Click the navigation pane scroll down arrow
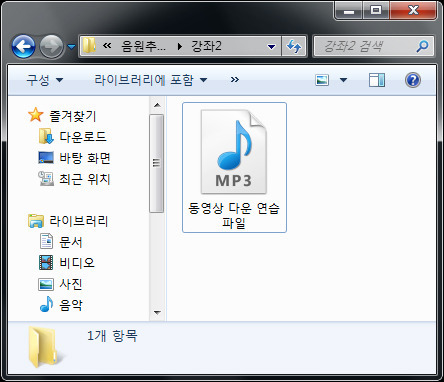This screenshot has width=444, height=382. click(x=157, y=313)
